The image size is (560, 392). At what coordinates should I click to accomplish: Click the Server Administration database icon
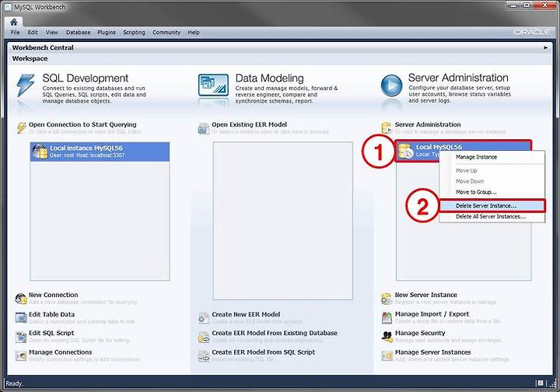click(x=387, y=128)
